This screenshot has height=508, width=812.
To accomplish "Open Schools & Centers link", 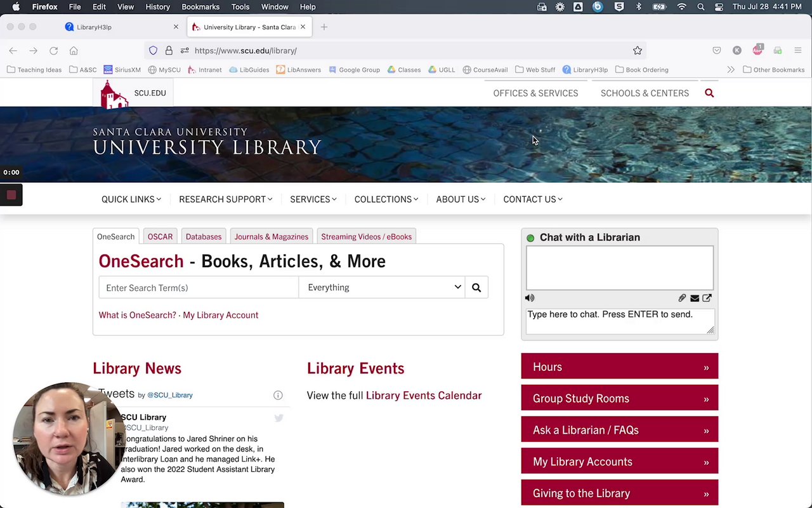I will tap(645, 93).
